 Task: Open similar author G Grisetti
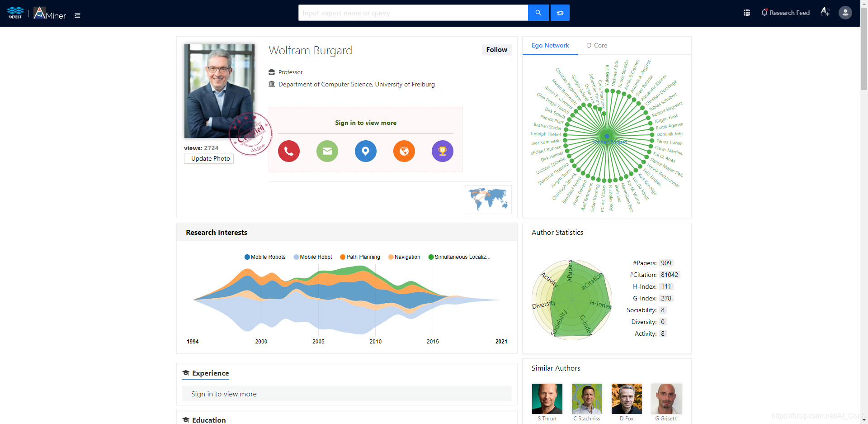tap(666, 402)
